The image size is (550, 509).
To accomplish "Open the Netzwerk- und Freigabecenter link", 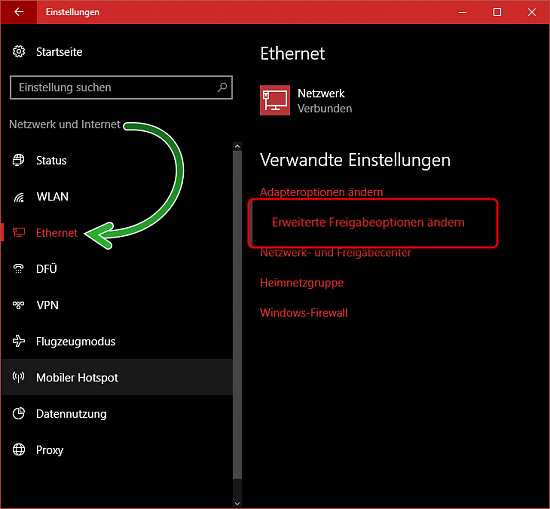I will point(335,253).
